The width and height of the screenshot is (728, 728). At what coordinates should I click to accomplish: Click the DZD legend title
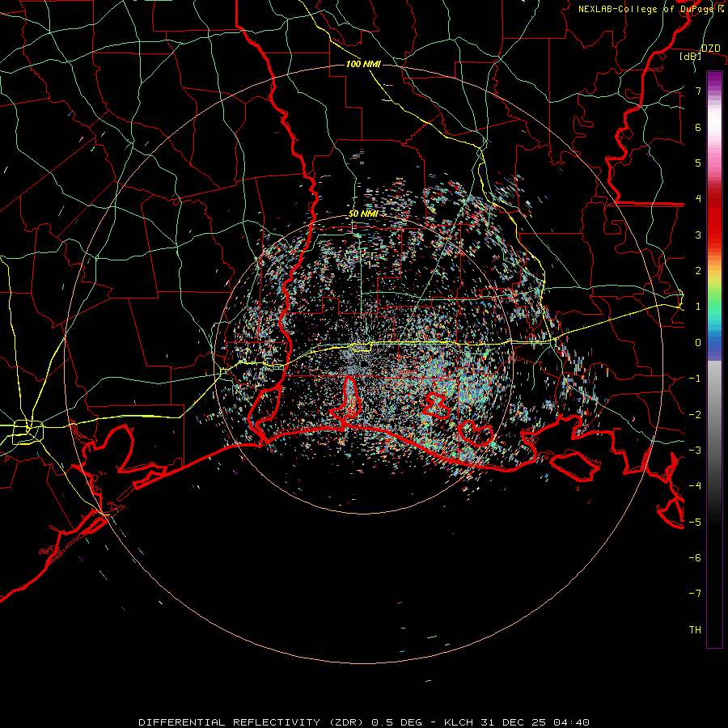point(711,49)
